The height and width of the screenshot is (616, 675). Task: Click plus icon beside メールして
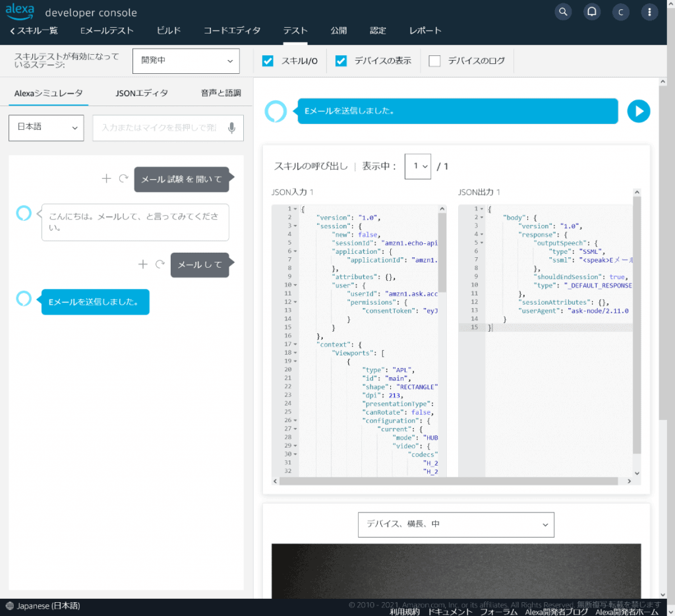pos(143,264)
